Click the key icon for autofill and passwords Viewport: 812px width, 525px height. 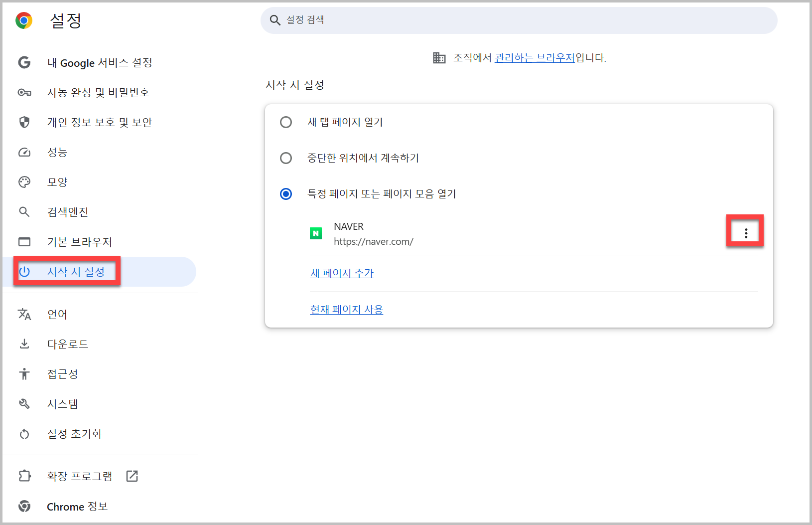point(24,92)
